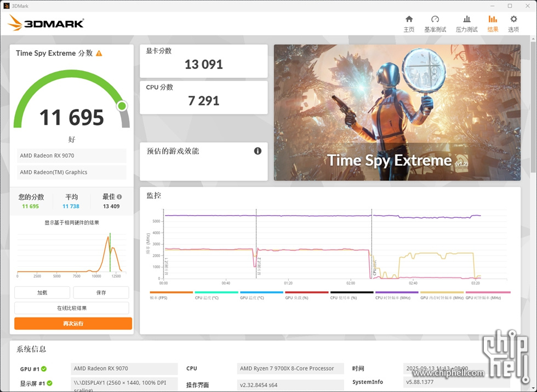
Task: Toggle the black CPU 使用率 legend swatch
Action: pyautogui.click(x=352, y=292)
